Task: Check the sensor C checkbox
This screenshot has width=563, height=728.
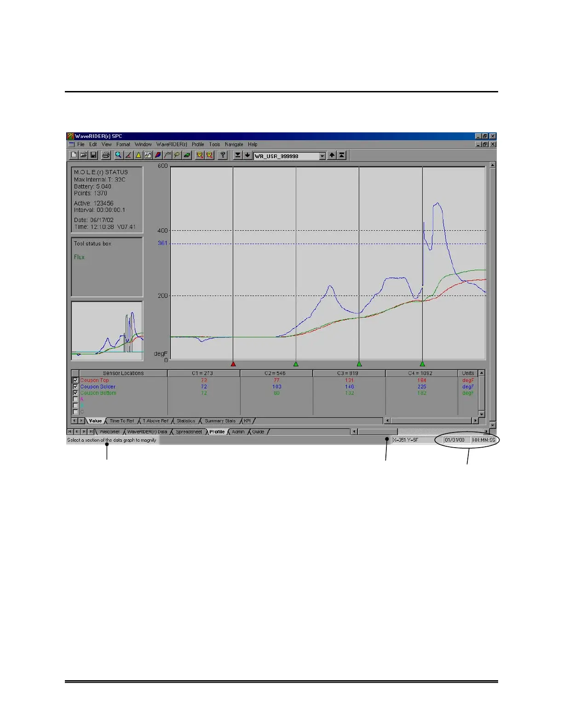Action: (75, 412)
